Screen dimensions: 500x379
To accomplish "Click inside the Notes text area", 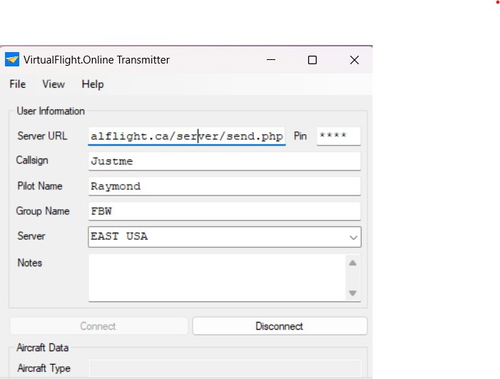I will (x=217, y=278).
